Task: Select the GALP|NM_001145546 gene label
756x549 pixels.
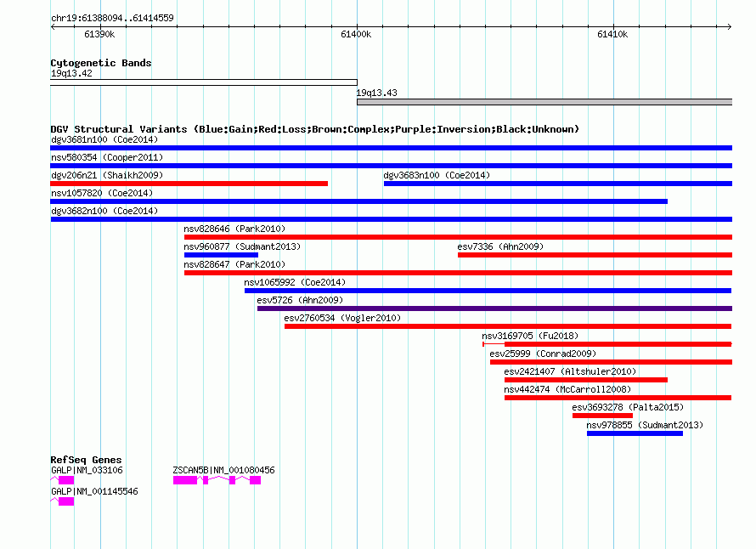Action: click(x=94, y=491)
